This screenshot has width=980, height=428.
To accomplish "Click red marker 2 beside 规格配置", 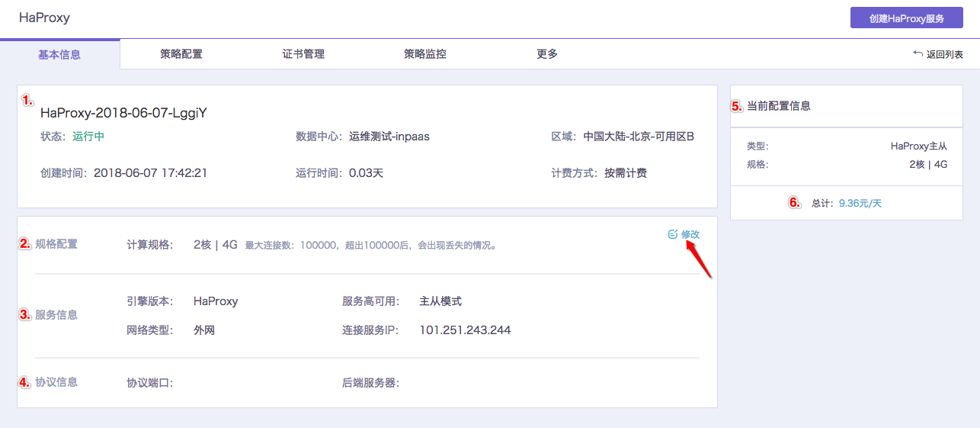I will click(x=25, y=244).
